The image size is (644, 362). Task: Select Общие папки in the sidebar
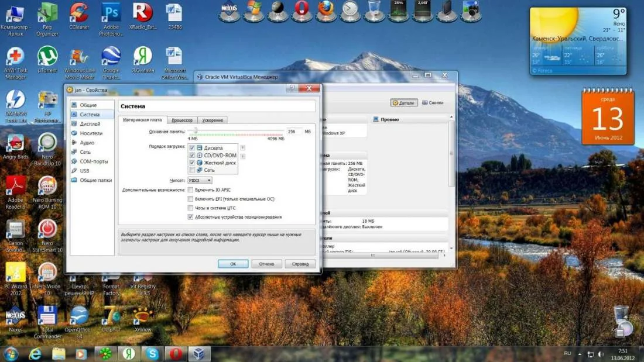point(95,180)
